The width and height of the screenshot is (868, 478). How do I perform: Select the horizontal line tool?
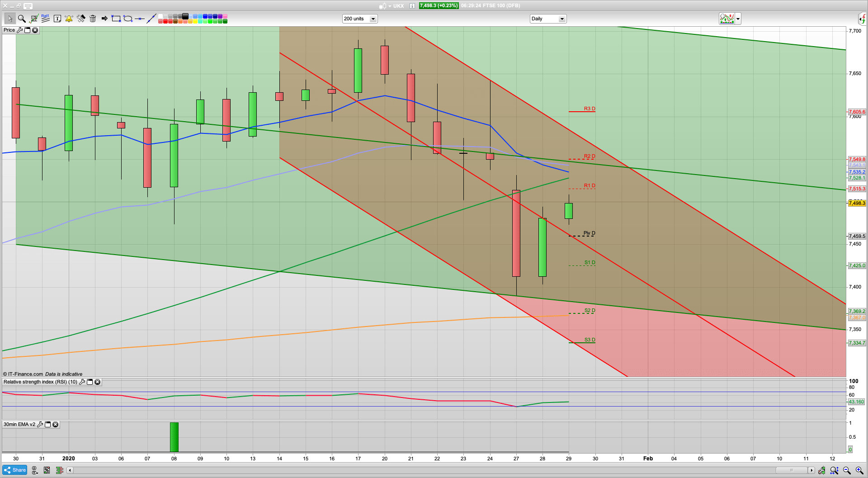(x=140, y=19)
